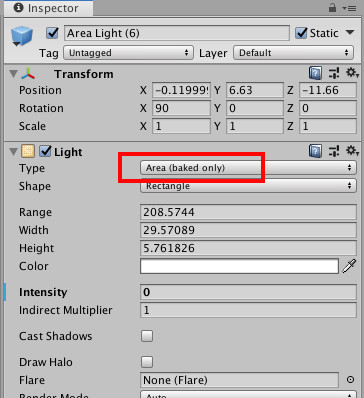This screenshot has width=364, height=398.
Task: Click the Transform axes icon
Action: click(28, 73)
